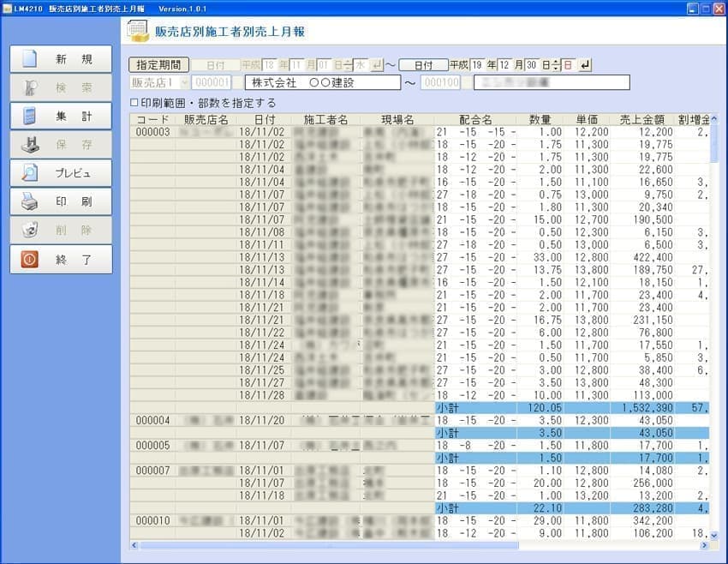Click the 終了 (Exit) icon button
This screenshot has width=728, height=564.
(x=61, y=260)
